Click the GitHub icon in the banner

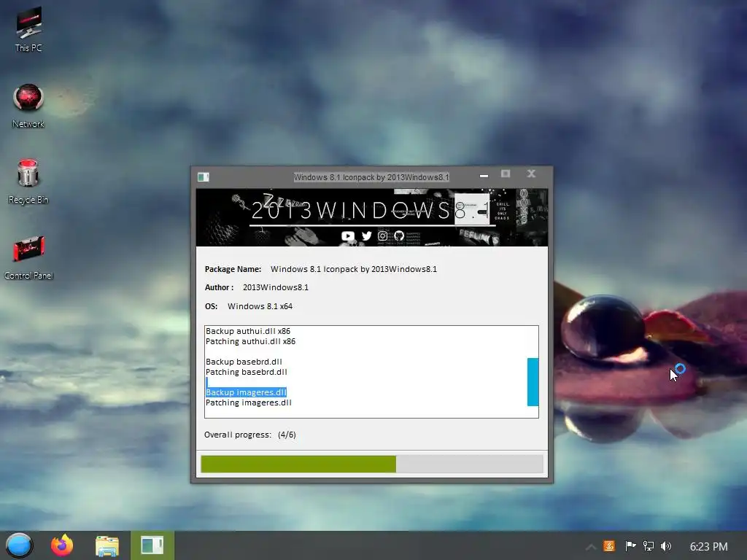point(399,236)
